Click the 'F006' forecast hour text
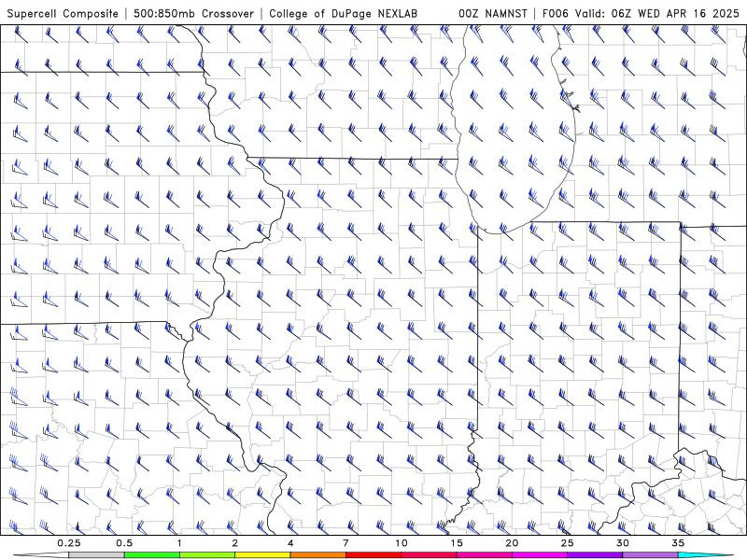The width and height of the screenshot is (747, 560). 556,13
